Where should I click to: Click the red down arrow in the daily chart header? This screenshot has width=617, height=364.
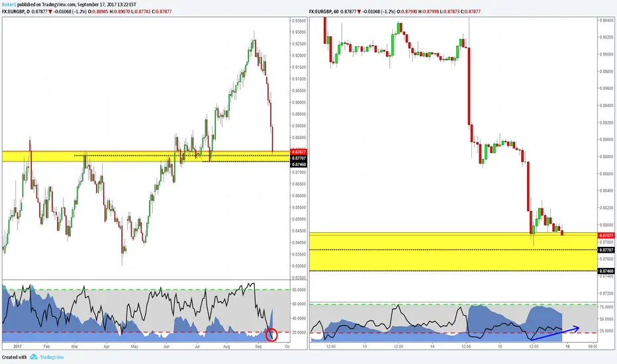[50, 12]
